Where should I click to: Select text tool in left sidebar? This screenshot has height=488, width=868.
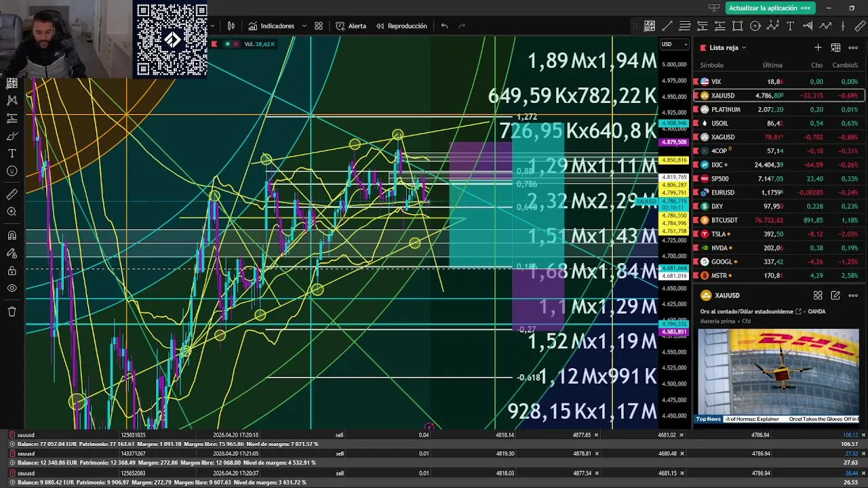point(12,154)
